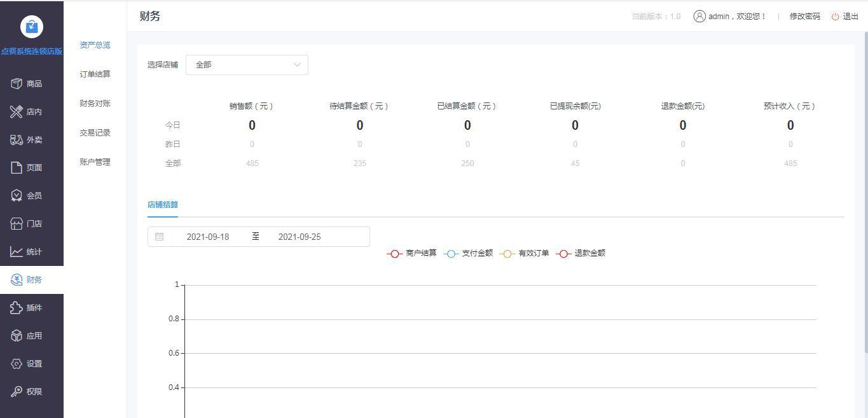
Task: Click total sales value 485 under 销售额
Action: (252, 164)
